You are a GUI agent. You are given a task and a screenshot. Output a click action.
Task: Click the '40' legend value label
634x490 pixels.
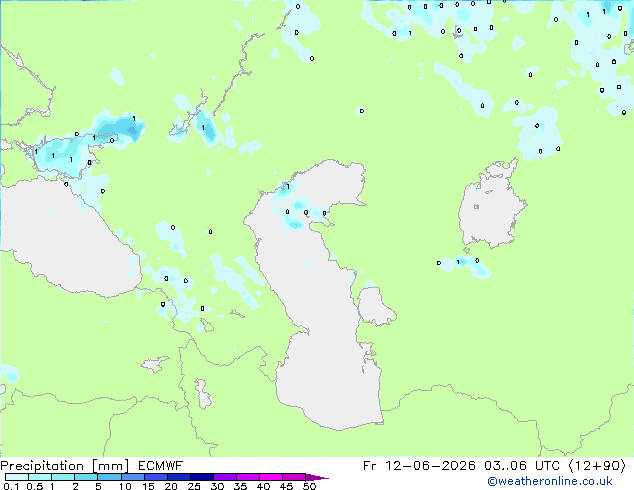263,486
